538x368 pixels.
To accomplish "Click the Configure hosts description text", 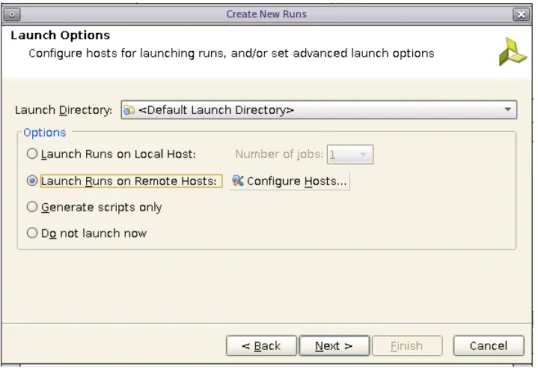I will tap(231, 54).
